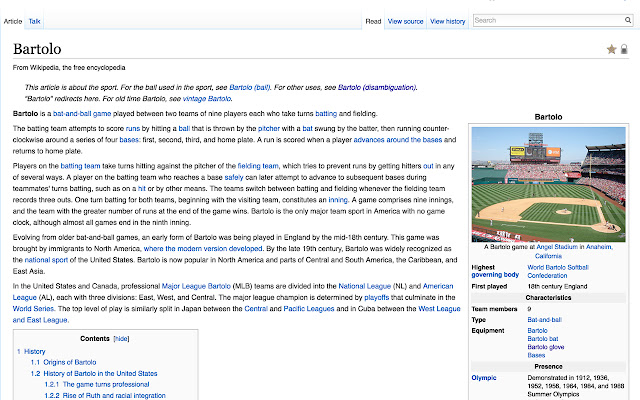Open the World Series link
Viewport: 640px width, 400px height.
(x=33, y=309)
